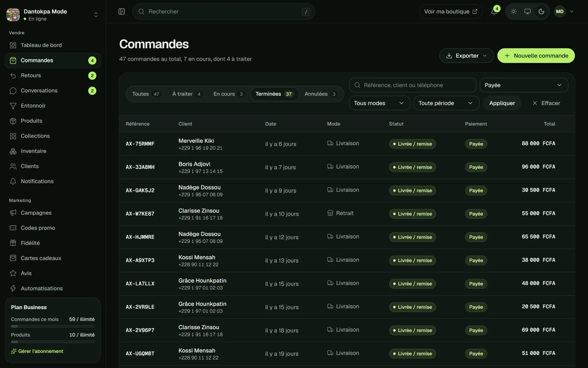Select the À traiter tab
Screen dimensions: 588x368
point(187,94)
